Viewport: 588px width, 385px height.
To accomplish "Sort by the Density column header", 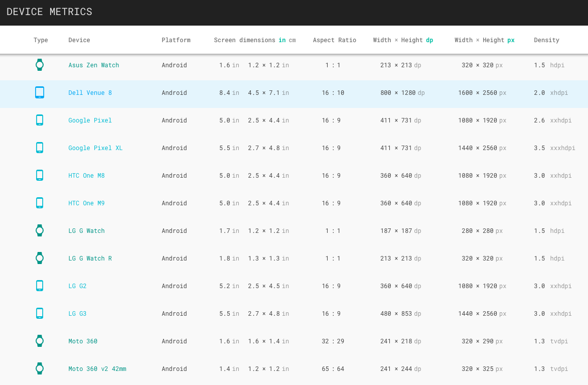I will (x=546, y=40).
